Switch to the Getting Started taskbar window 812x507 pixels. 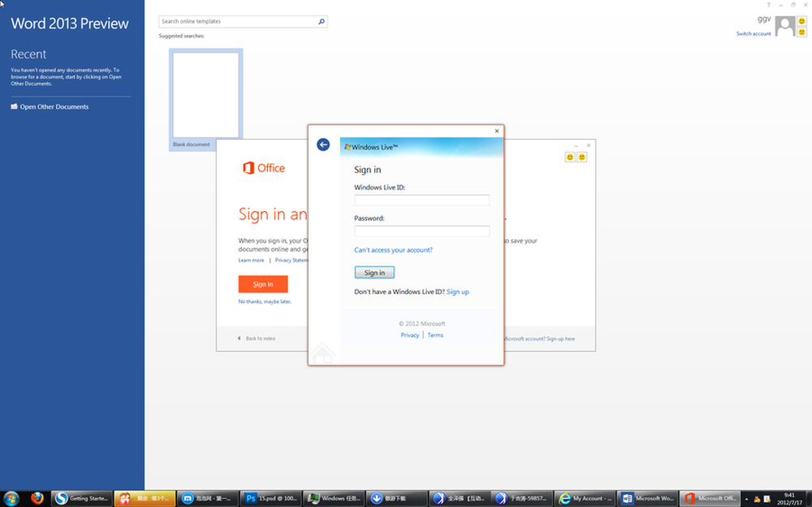[x=82, y=498]
